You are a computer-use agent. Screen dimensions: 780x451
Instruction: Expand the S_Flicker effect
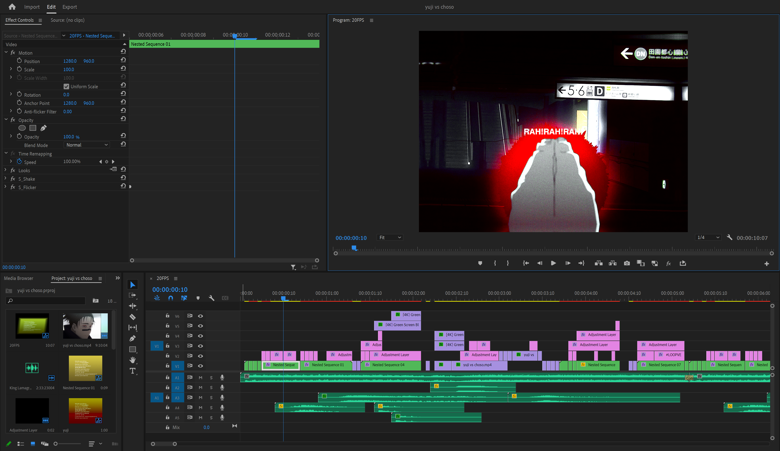(x=6, y=187)
